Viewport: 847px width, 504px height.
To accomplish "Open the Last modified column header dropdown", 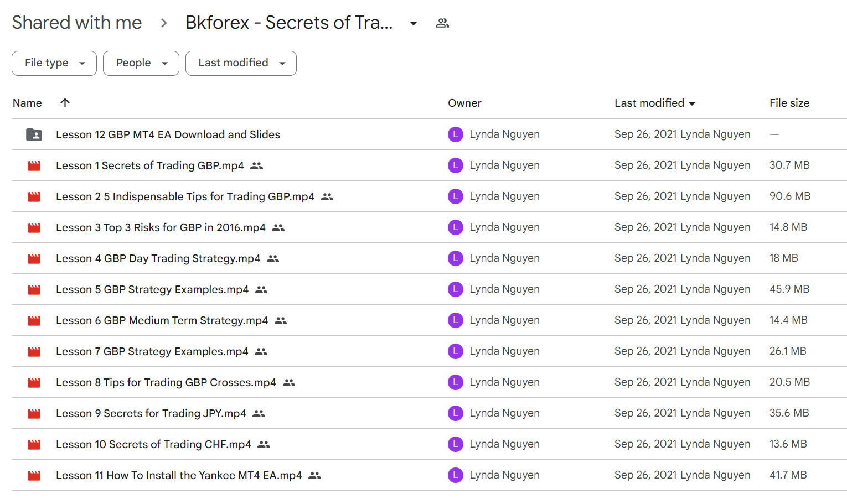I will (692, 103).
